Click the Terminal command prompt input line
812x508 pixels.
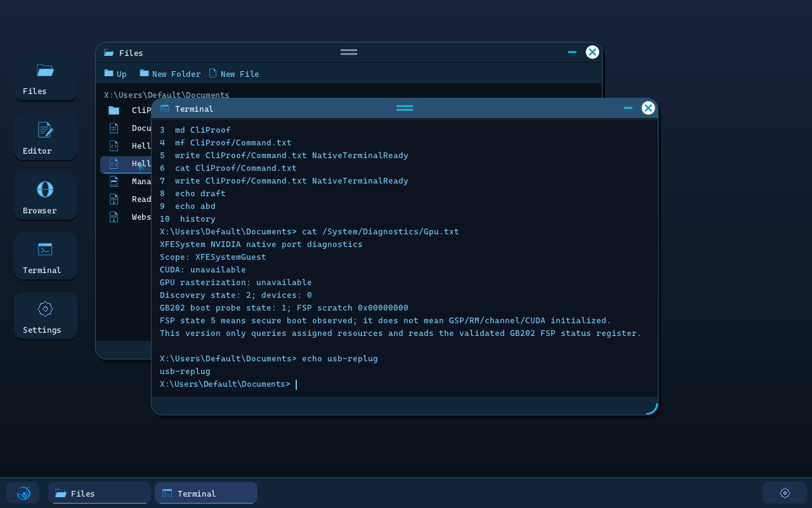pyautogui.click(x=405, y=384)
